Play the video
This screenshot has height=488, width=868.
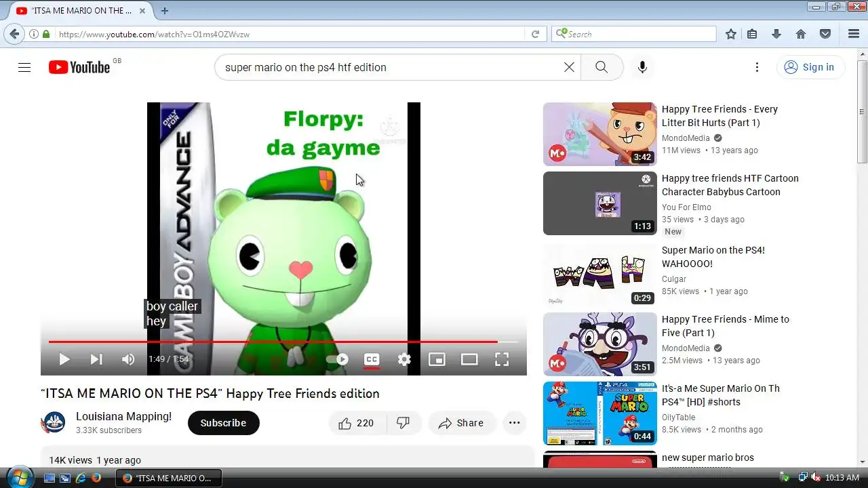(64, 359)
